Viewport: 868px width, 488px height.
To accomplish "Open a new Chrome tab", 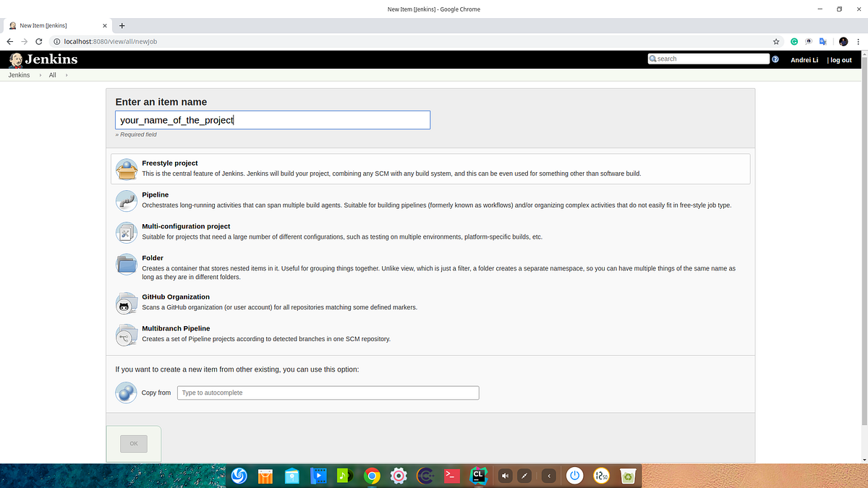I will coord(122,25).
